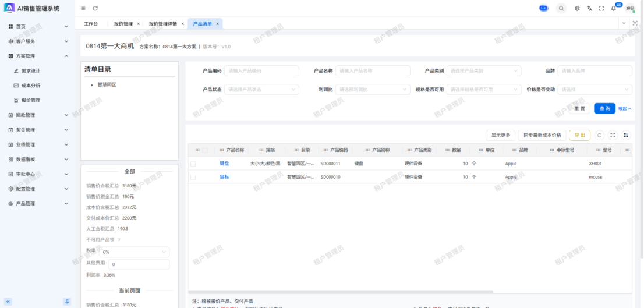The width and height of the screenshot is (644, 308).
Task: Collapse sidebar using the hamburger menu icon
Action: (83, 8)
